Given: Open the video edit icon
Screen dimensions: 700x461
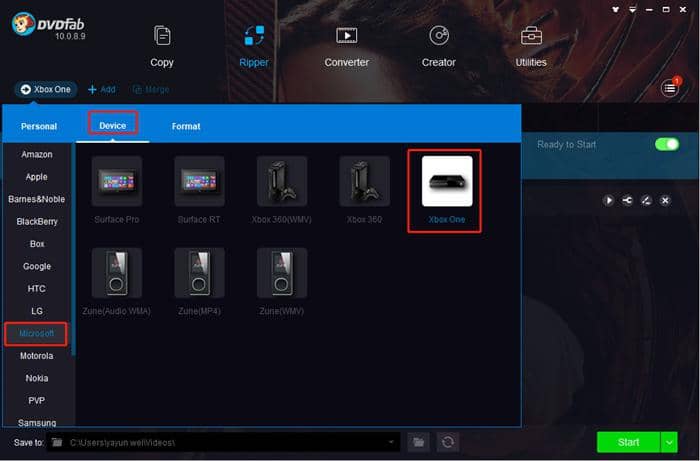Looking at the screenshot, I should (646, 200).
